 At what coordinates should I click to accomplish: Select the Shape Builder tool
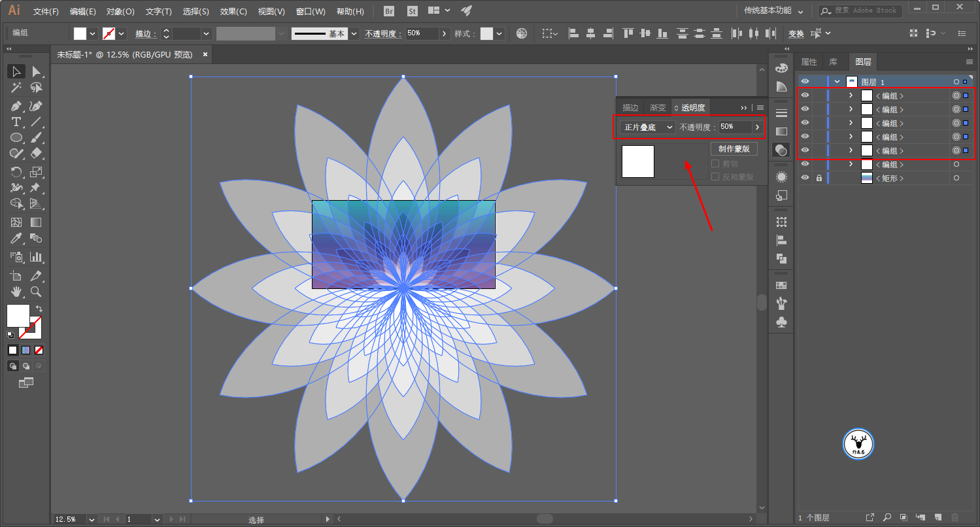click(16, 203)
